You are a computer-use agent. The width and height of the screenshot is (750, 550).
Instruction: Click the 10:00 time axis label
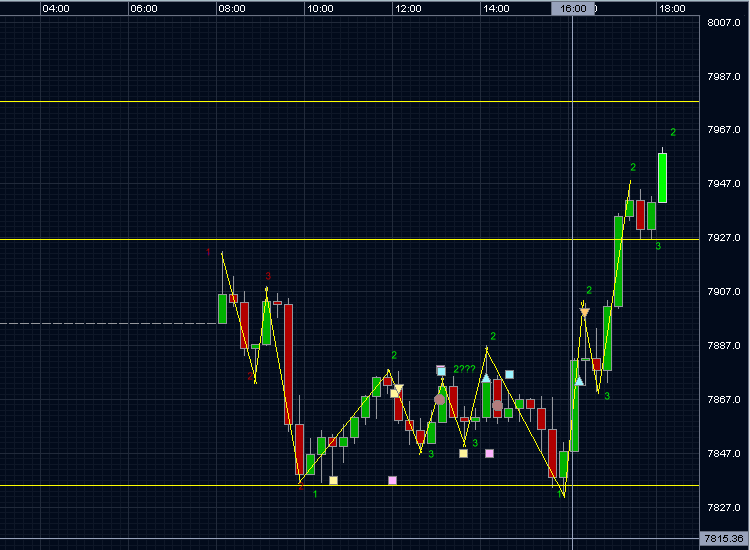point(320,9)
